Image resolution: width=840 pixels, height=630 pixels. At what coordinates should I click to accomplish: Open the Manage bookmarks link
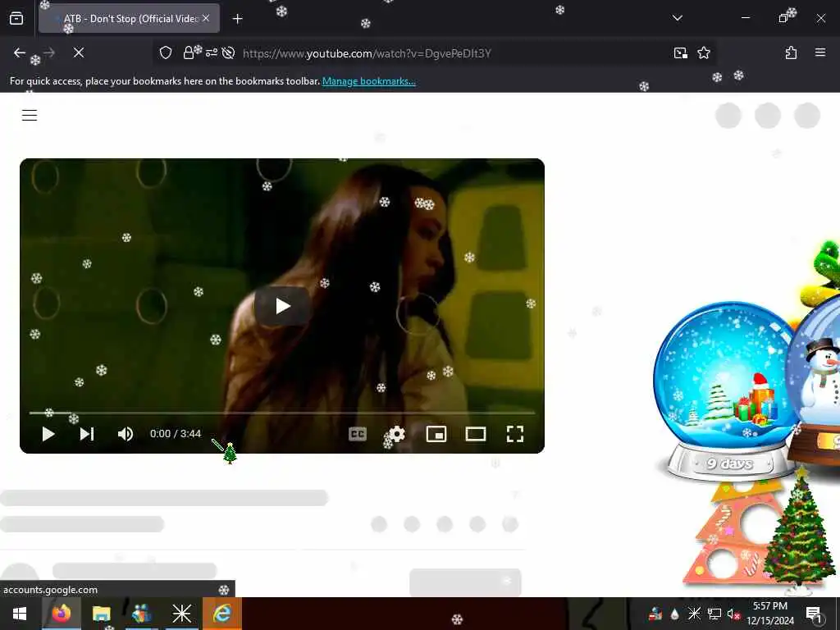(368, 81)
